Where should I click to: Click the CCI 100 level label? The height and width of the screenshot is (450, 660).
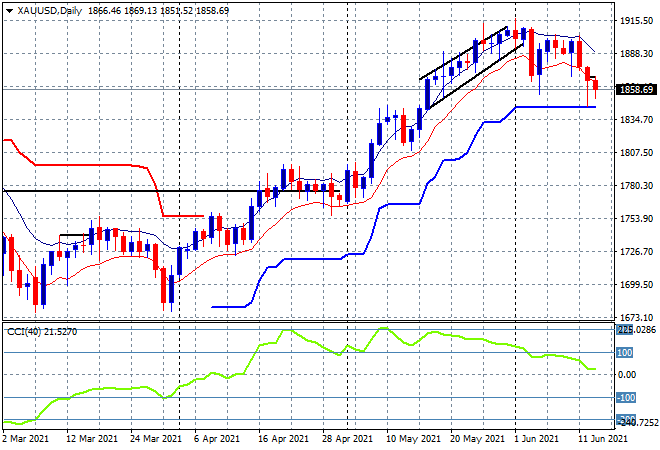624,353
